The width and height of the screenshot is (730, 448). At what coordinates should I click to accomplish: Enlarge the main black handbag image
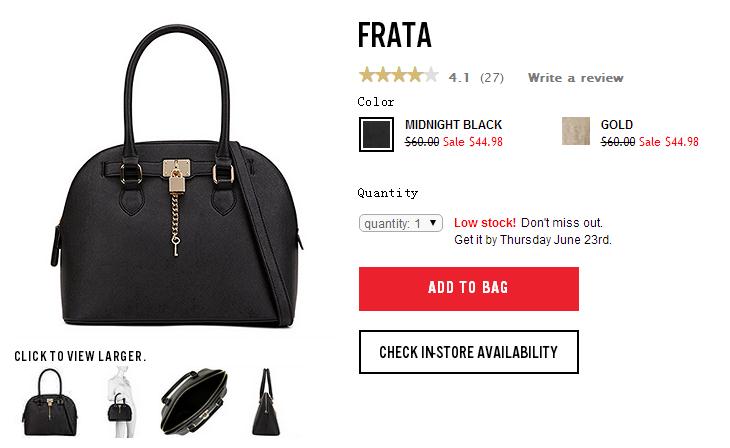177,176
